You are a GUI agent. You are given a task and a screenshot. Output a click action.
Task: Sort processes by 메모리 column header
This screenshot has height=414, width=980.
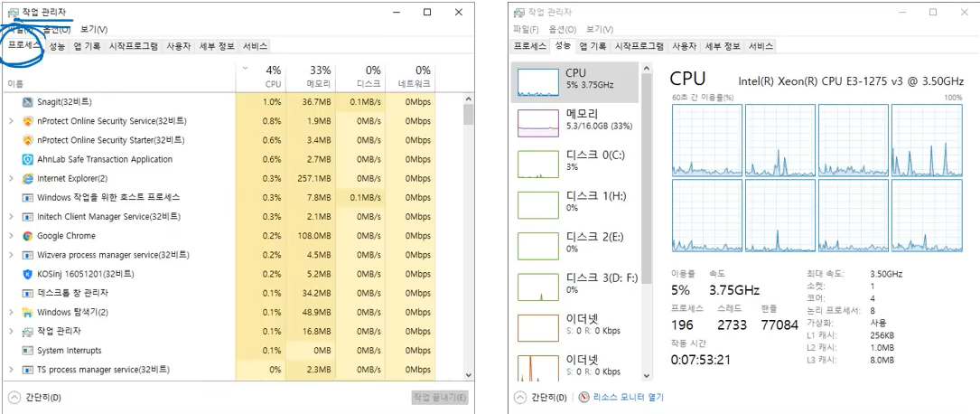pyautogui.click(x=311, y=76)
